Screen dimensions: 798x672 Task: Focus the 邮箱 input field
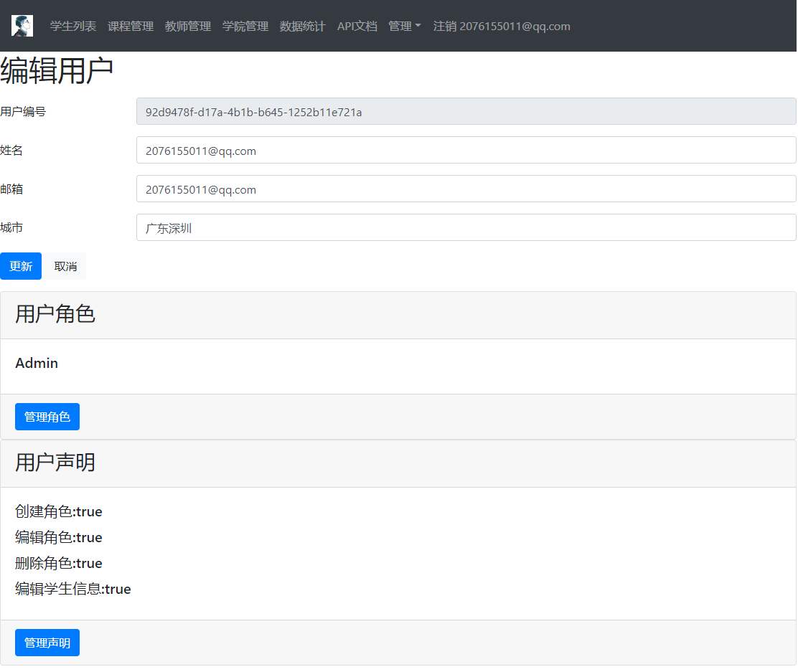(x=466, y=189)
